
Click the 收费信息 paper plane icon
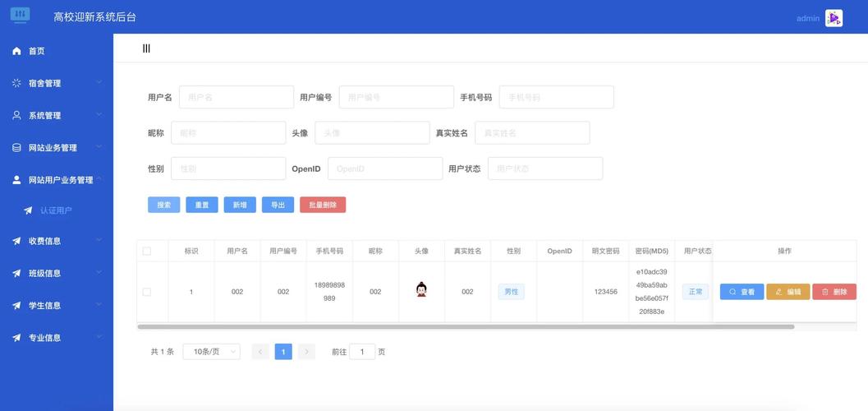[16, 241]
